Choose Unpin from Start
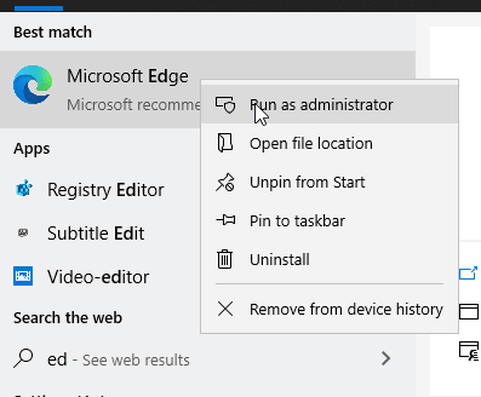 click(x=329, y=182)
